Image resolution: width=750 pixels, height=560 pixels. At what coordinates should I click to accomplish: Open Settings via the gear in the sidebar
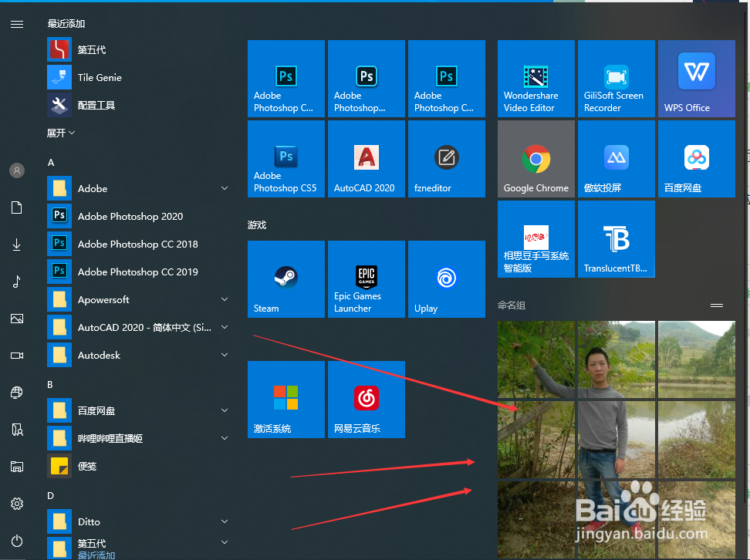(16, 504)
